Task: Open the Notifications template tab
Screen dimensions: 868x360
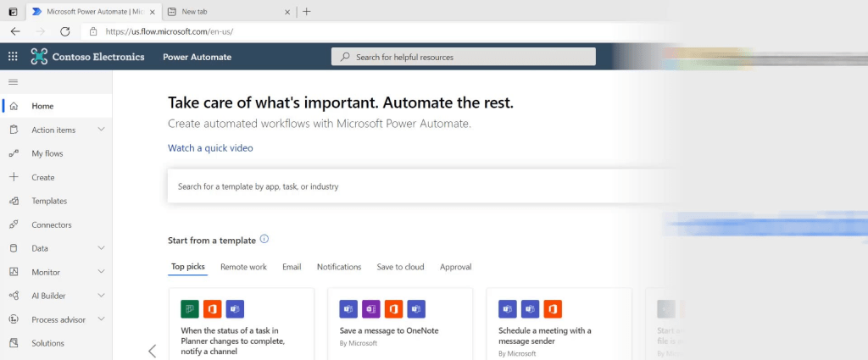Action: (339, 267)
